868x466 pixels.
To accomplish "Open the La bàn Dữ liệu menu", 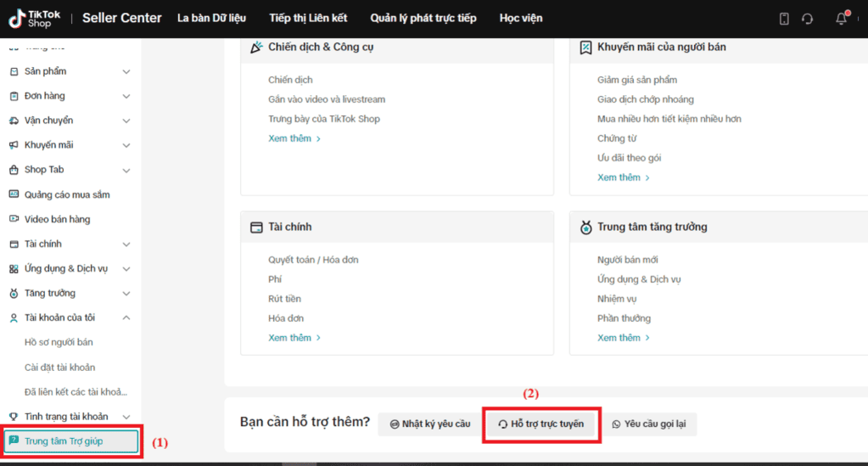I will (211, 19).
